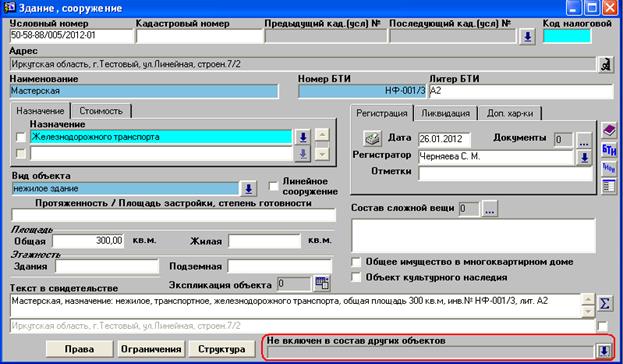
Task: Move Назначение row down with arrow
Action: (x=322, y=154)
